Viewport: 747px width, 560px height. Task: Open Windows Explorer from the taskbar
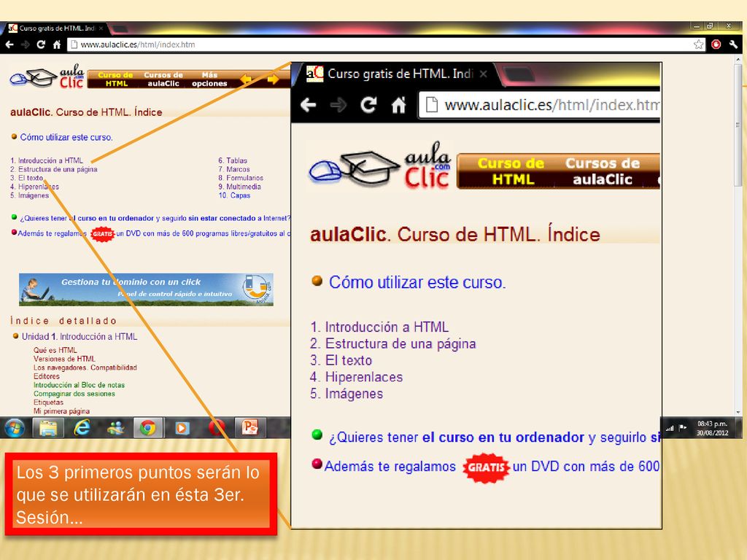(x=48, y=427)
